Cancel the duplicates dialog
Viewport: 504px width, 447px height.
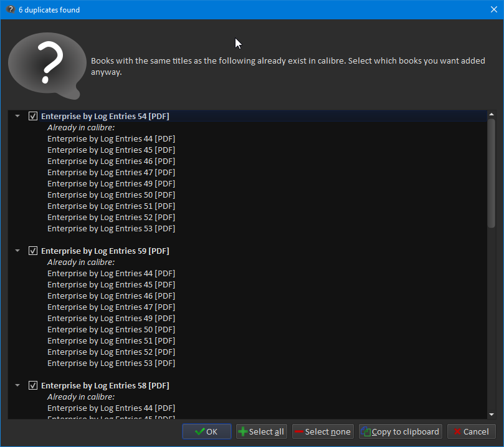click(472, 431)
